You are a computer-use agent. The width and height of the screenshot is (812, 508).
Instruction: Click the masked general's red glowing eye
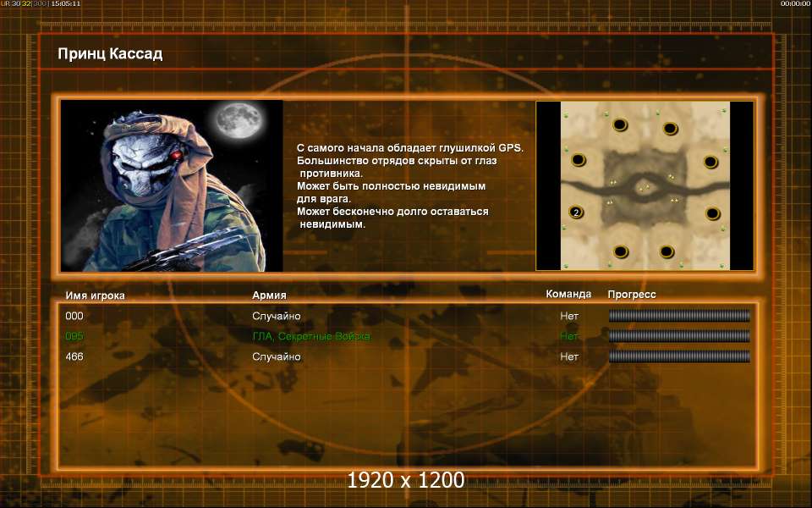pyautogui.click(x=177, y=154)
